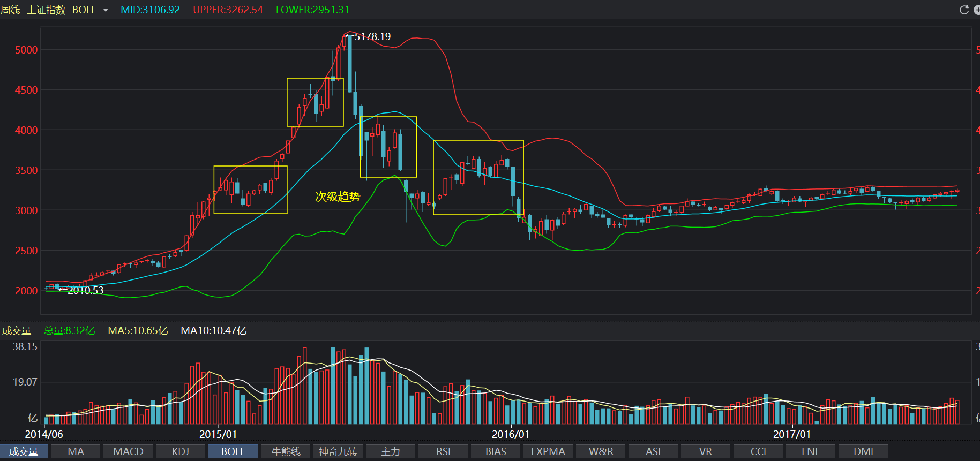Click the 上证指数 index name label

click(x=46, y=10)
